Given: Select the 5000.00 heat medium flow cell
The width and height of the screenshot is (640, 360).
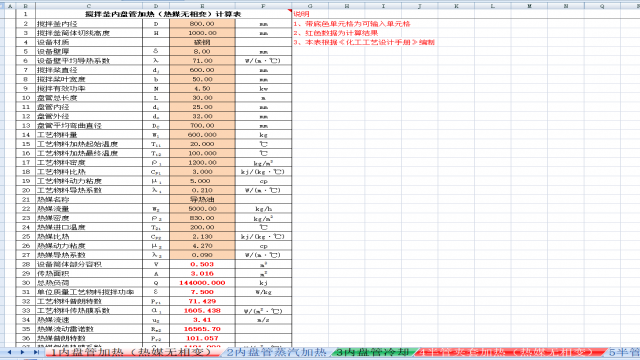Looking at the screenshot, I should click(x=202, y=209).
